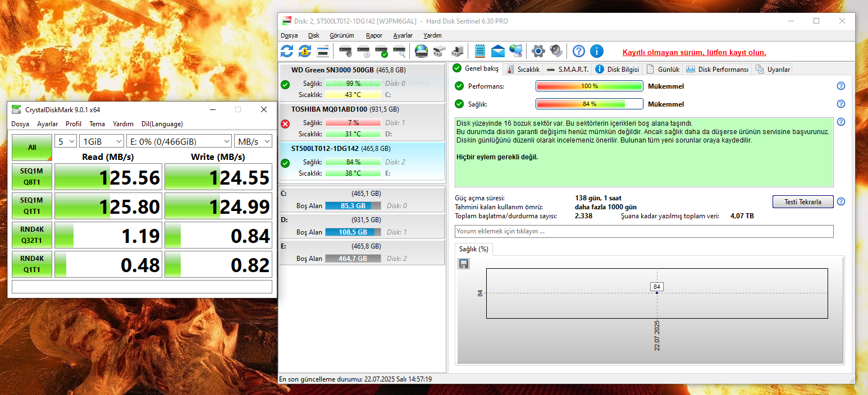Click the disk with green checkmark toolbar icon
Viewport: 868px width, 395px height.
[x=382, y=52]
